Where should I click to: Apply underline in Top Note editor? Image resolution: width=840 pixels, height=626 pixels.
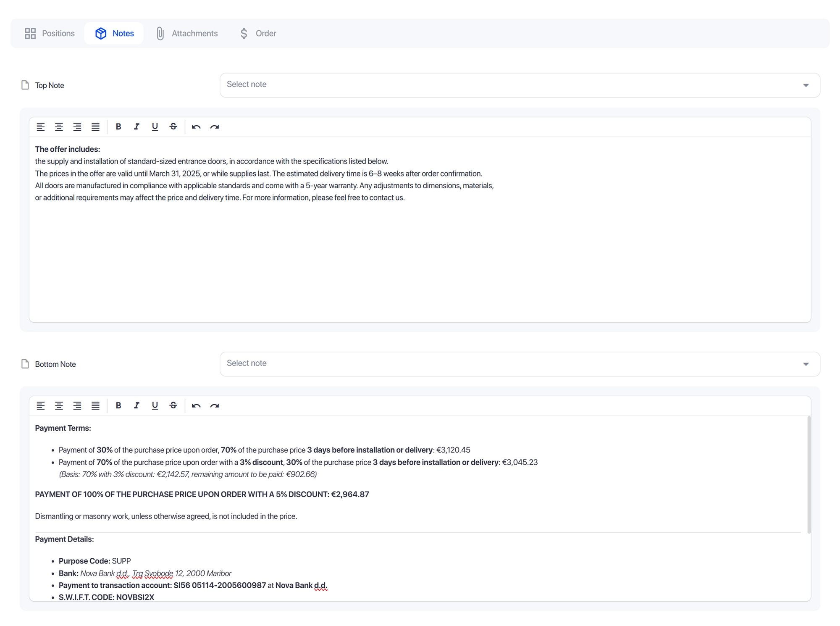click(x=155, y=126)
